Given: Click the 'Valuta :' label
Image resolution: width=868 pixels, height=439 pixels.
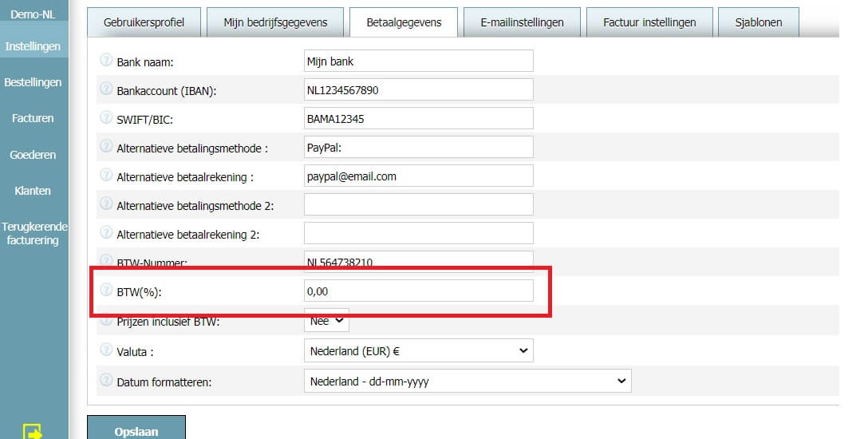Looking at the screenshot, I should (135, 352).
